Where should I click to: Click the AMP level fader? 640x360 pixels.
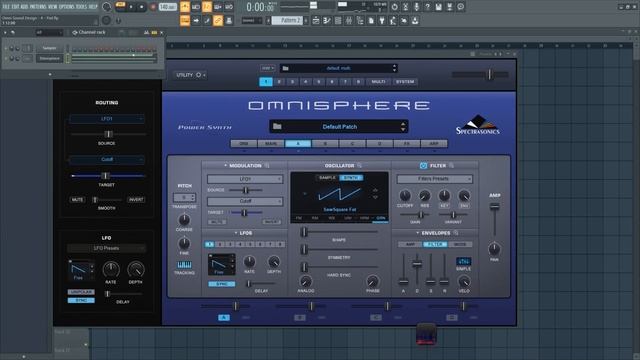[494, 207]
